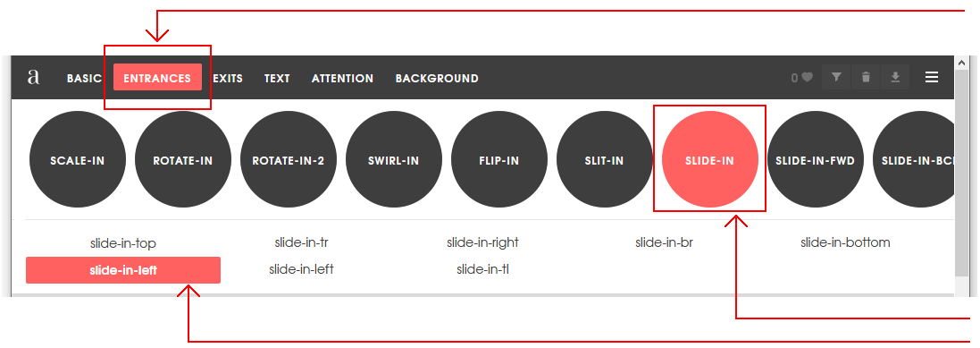This screenshot has width=980, height=348.
Task: Select the slide-in-bottom variant
Action: (x=846, y=242)
